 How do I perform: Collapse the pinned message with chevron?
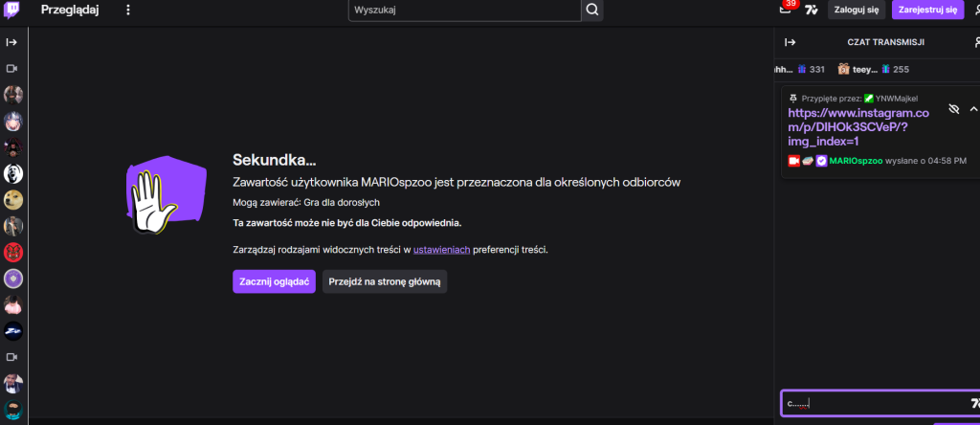(972, 109)
